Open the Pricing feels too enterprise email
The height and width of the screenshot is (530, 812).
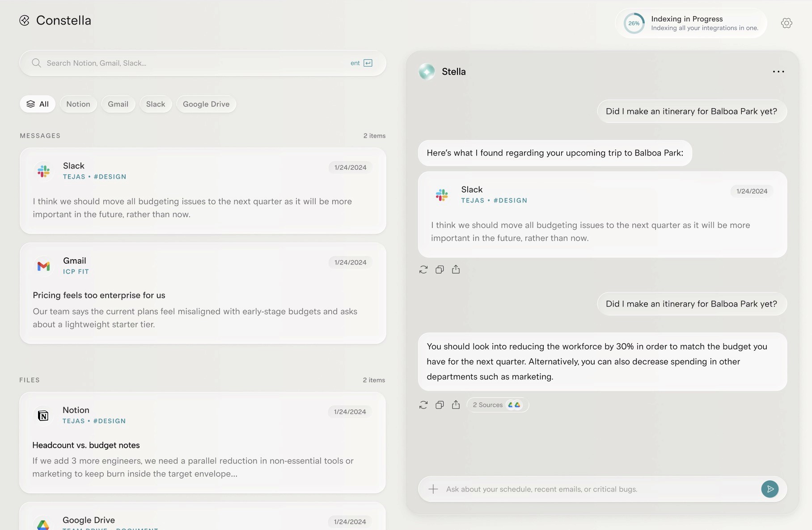(x=203, y=294)
